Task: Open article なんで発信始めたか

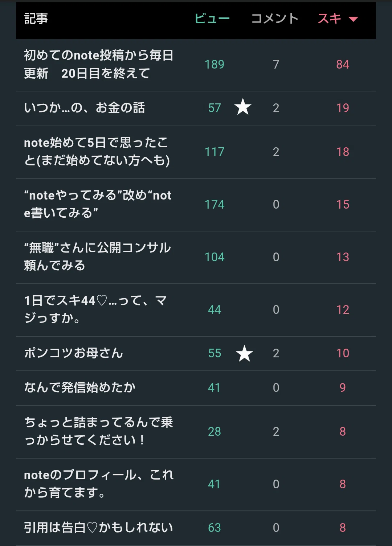Action: (79, 387)
